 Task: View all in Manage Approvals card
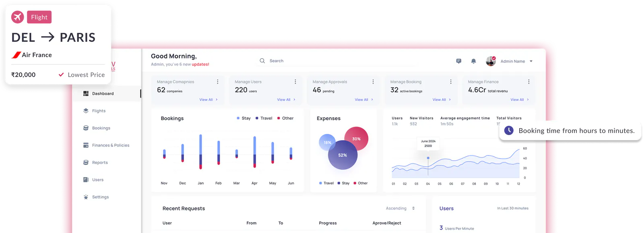364,100
